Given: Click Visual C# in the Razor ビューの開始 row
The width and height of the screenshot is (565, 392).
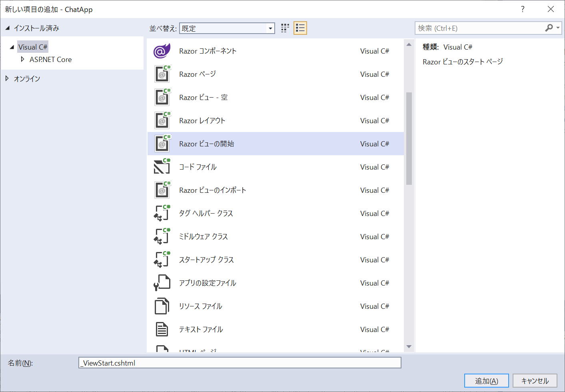Looking at the screenshot, I should [x=375, y=144].
